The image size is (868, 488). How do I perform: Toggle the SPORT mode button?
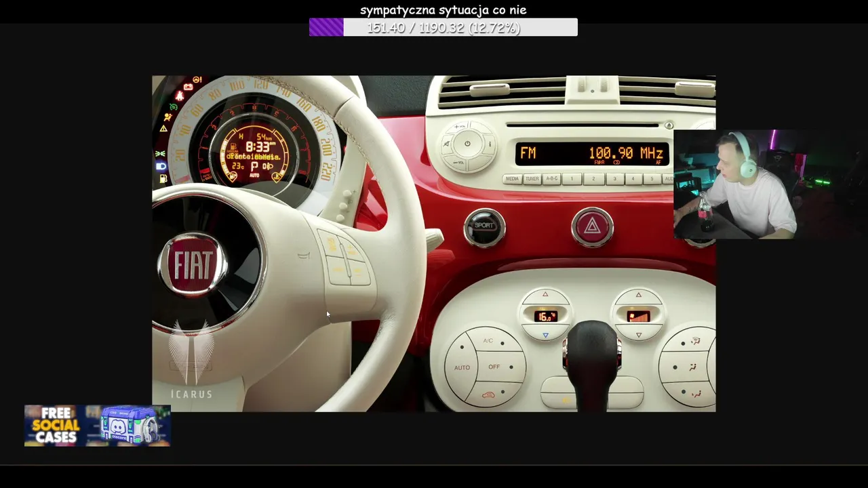pyautogui.click(x=484, y=226)
